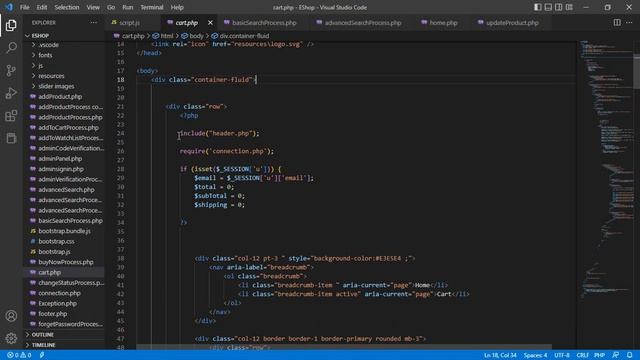Click Ln 18, Col 34 status item
Image resolution: width=640 pixels, height=360 pixels.
coord(500,355)
